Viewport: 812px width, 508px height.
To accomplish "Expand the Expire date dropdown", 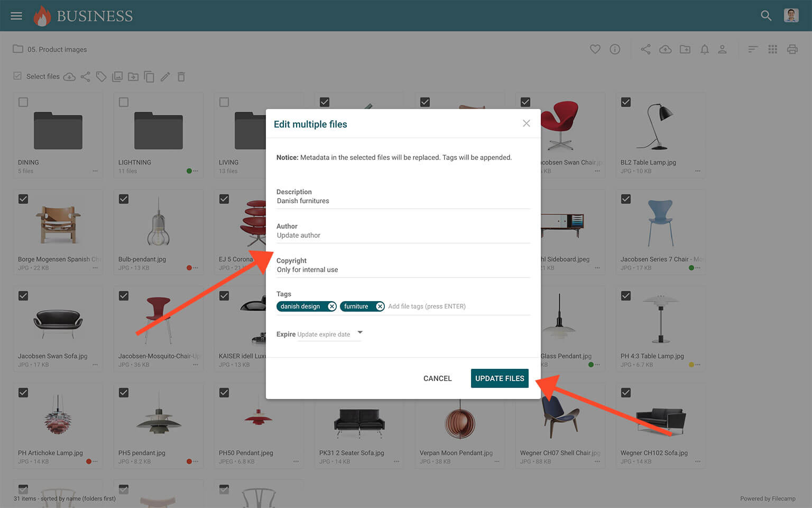I will pyautogui.click(x=360, y=333).
